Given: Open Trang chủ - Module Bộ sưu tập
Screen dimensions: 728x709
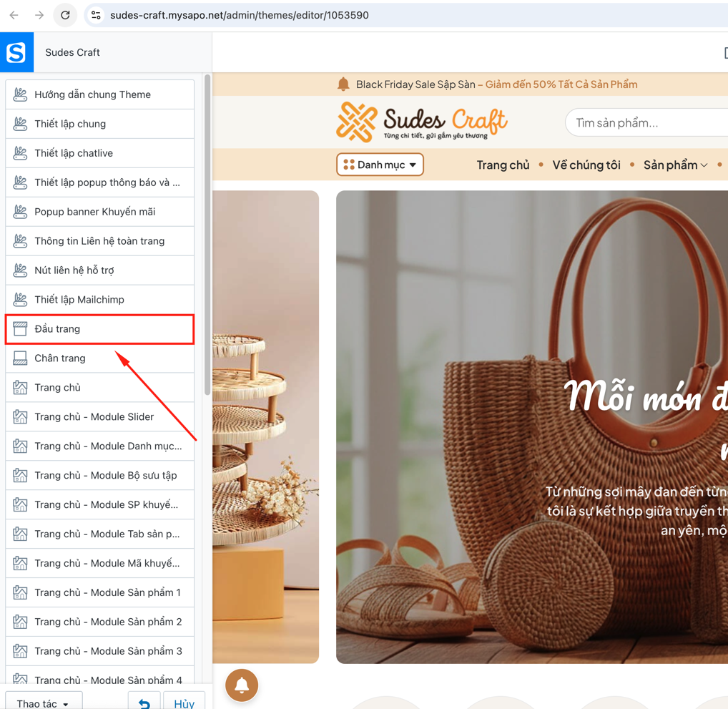Looking at the screenshot, I should click(x=100, y=475).
